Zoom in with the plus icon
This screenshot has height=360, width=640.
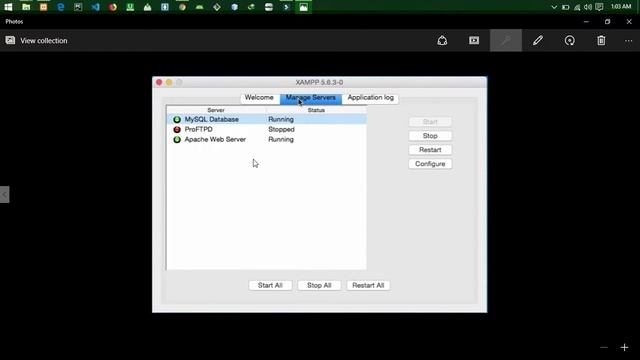[x=624, y=347]
